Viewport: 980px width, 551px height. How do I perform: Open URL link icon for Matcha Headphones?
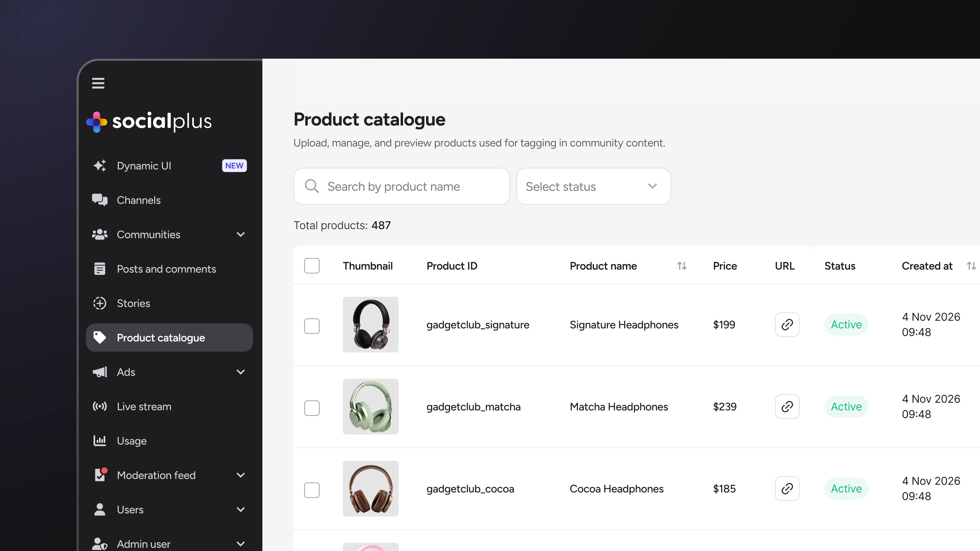coord(787,407)
